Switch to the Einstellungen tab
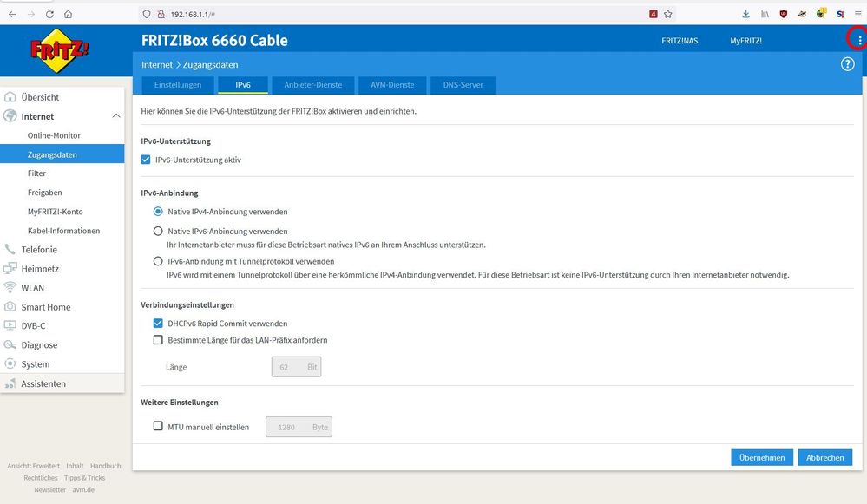 (178, 85)
